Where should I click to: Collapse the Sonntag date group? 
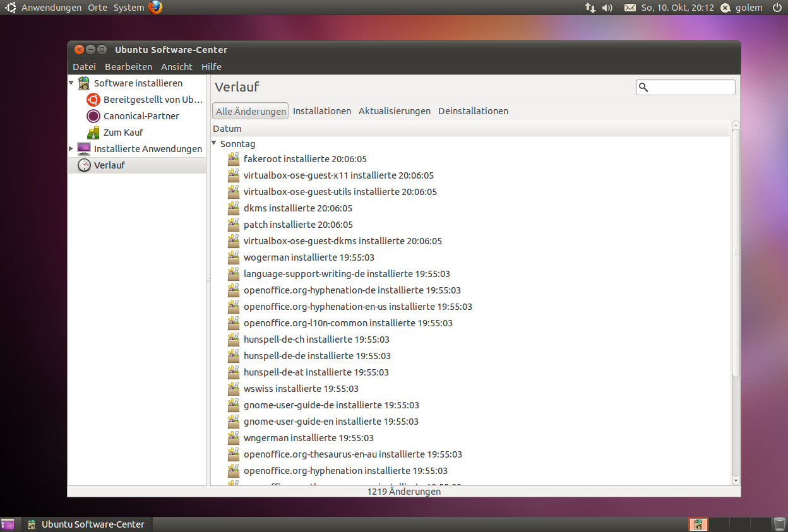click(x=214, y=143)
